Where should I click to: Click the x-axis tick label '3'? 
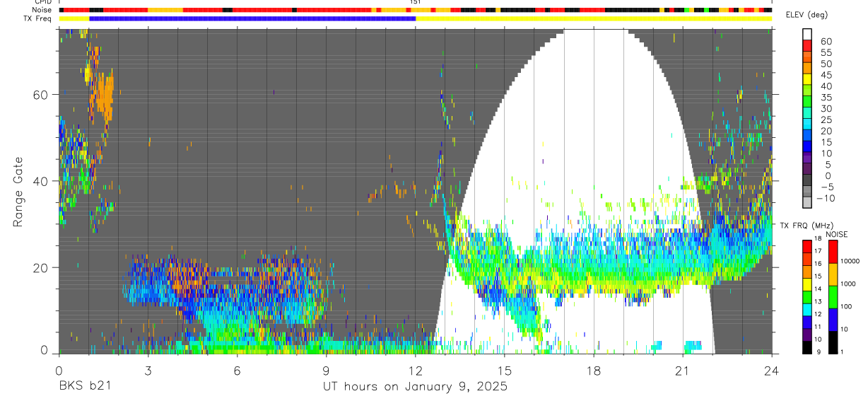tap(148, 371)
